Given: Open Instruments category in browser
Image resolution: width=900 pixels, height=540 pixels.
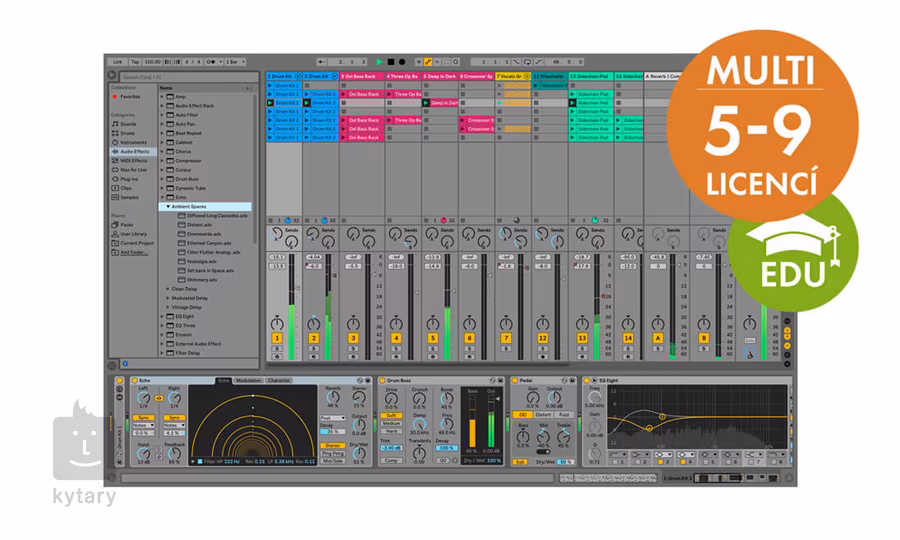Looking at the screenshot, I should tap(131, 142).
